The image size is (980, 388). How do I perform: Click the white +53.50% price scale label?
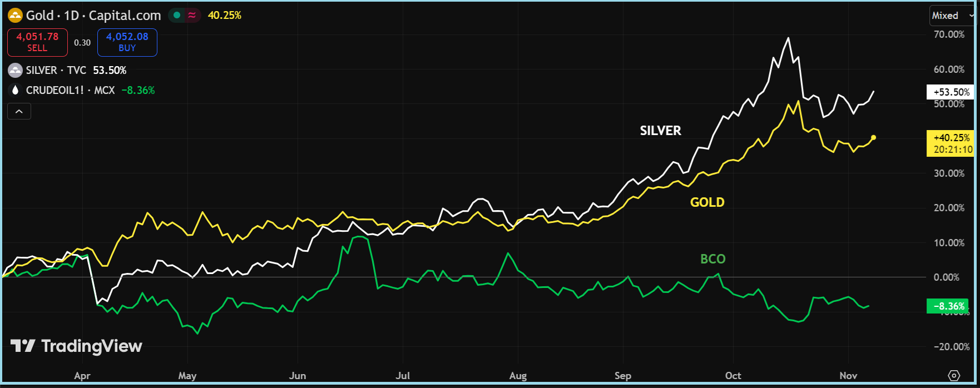pos(951,92)
